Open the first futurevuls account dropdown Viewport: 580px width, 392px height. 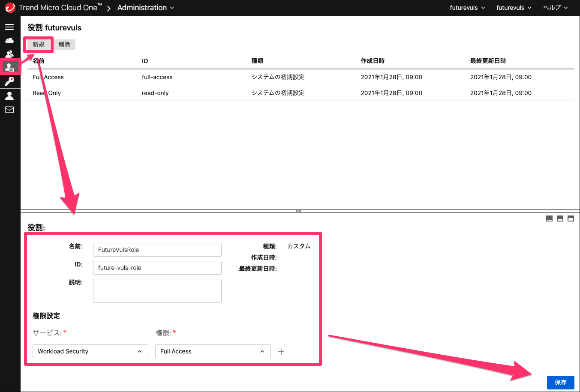468,8
